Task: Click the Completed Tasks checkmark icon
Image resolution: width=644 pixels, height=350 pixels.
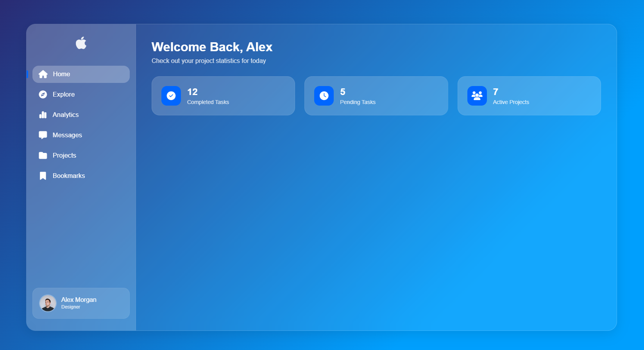Action: click(x=171, y=96)
